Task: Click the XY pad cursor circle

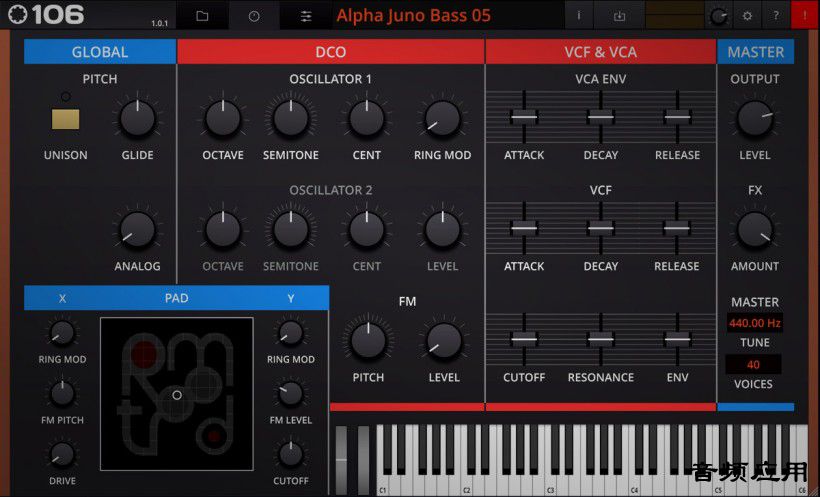Action: coord(177,395)
